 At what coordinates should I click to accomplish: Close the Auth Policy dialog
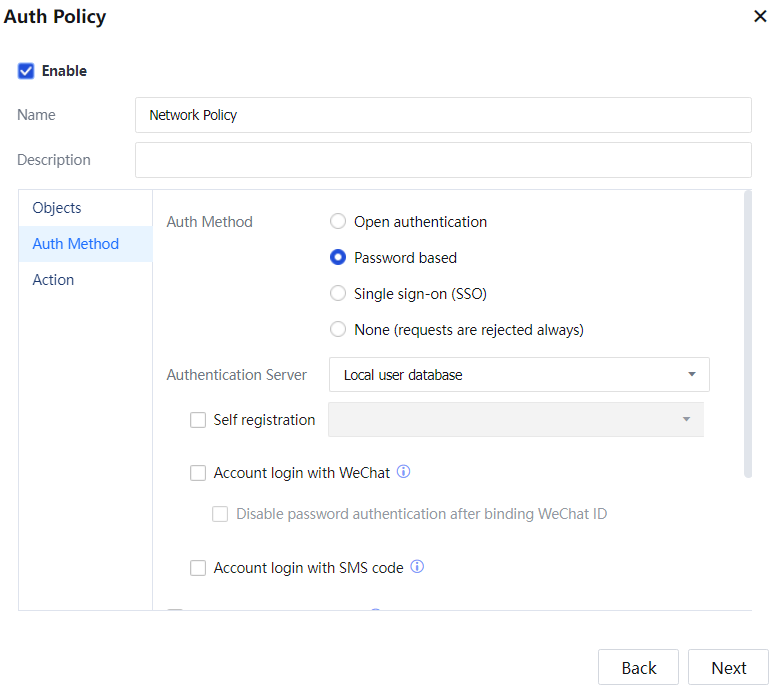point(760,17)
